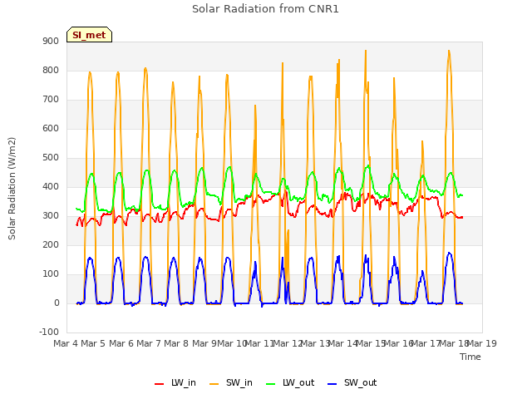Click the 500 y-axis tick label
Screen dimensions: 532x399
coord(51,158)
